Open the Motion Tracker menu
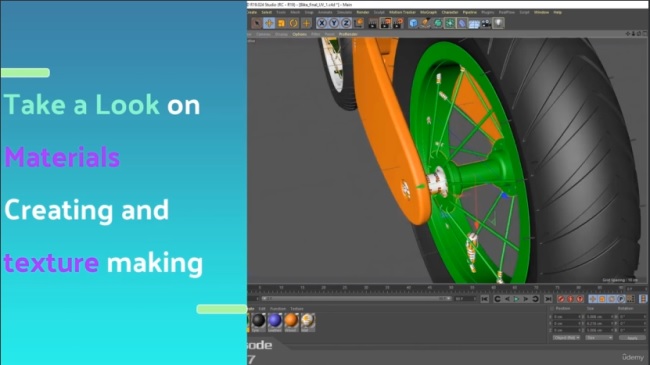Viewport: 650px width, 365px height. pos(402,12)
